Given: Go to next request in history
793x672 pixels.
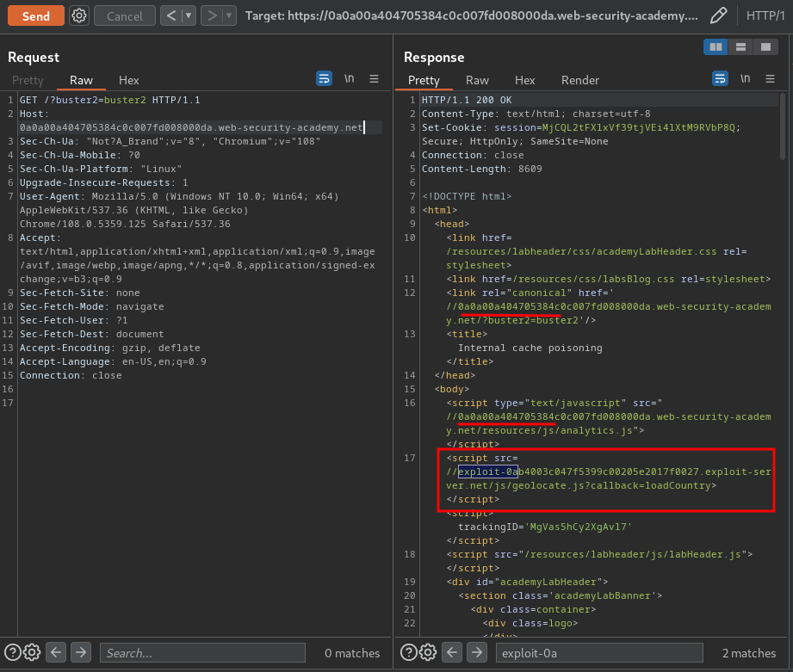Looking at the screenshot, I should coord(212,15).
